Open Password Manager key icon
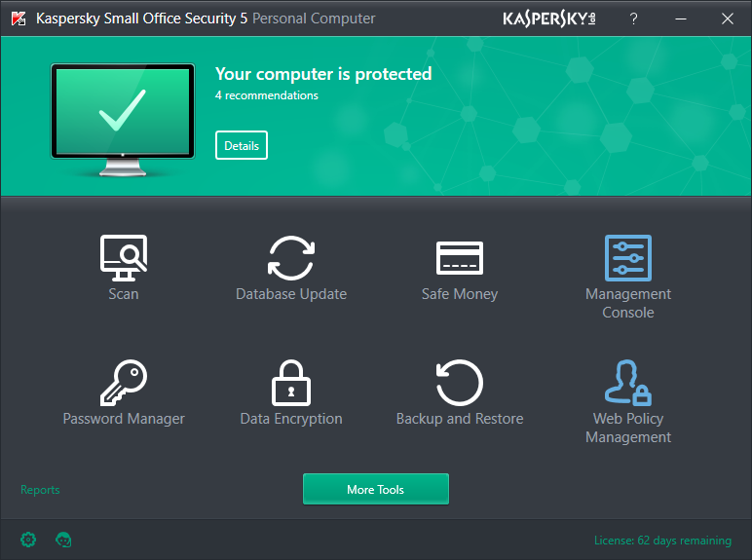752x560 pixels. point(124,382)
